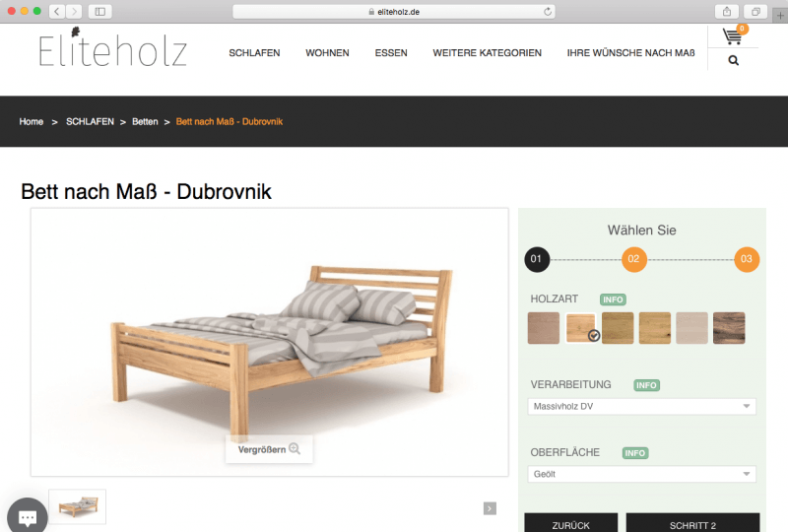Open IHRE WÜNSCHE NACH MAß menu
Viewport: 788px width, 532px height.
coord(630,53)
